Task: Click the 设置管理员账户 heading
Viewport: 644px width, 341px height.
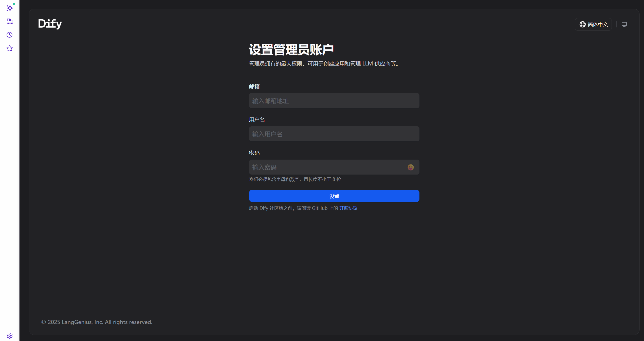Action: click(291, 49)
